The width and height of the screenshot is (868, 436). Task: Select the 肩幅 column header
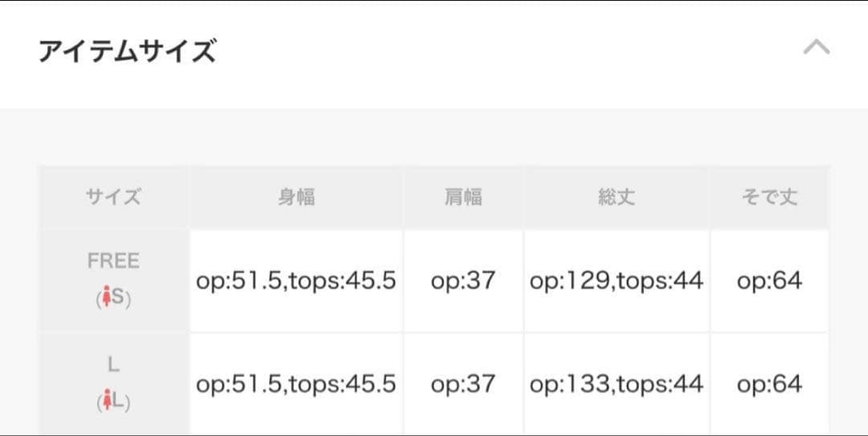(463, 197)
